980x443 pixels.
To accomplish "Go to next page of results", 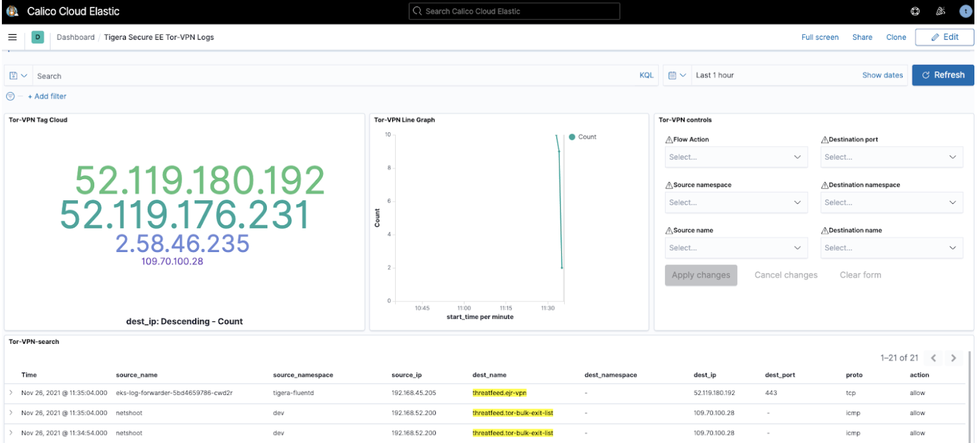I will (x=953, y=358).
